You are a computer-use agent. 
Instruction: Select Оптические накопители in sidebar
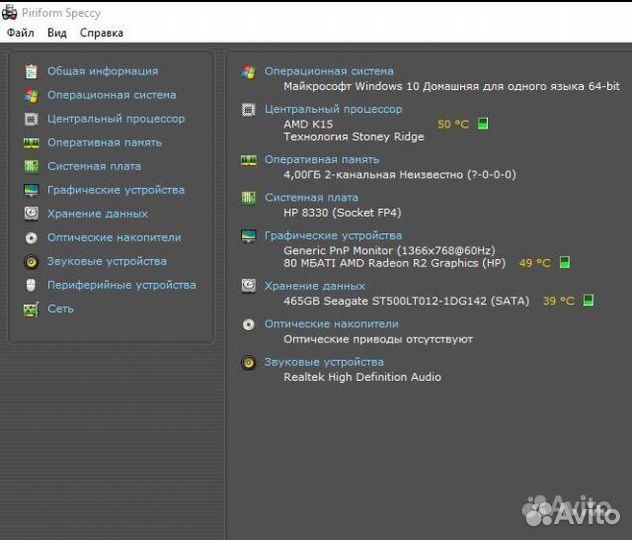point(114,237)
